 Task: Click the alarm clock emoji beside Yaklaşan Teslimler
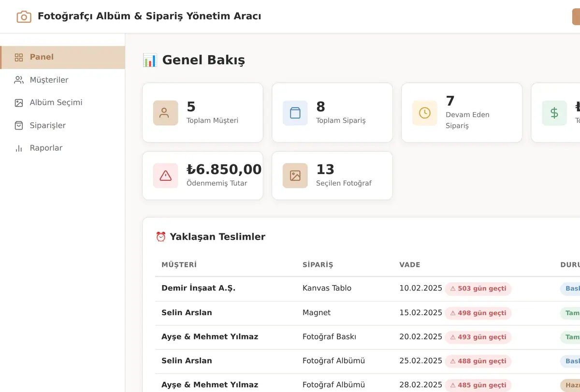(x=161, y=237)
